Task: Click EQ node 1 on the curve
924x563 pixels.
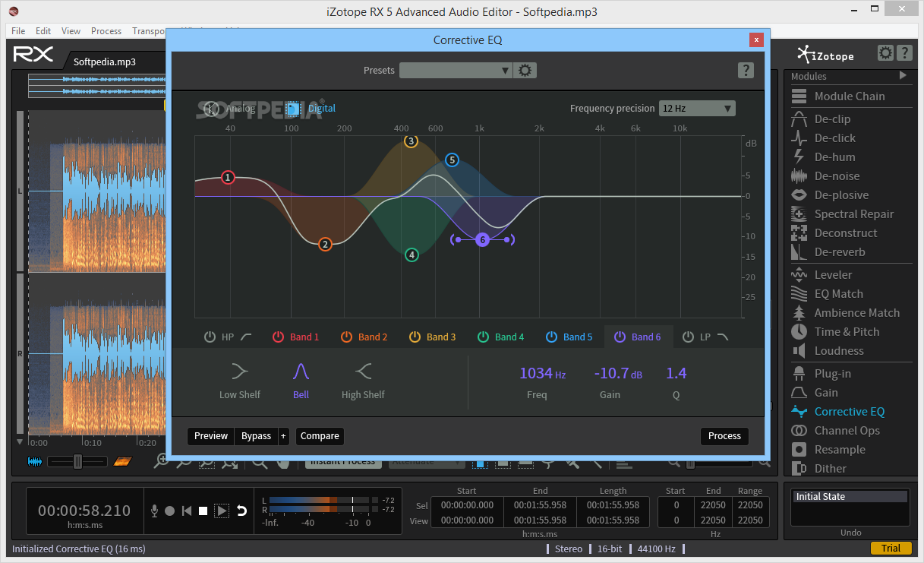Action: tap(228, 178)
